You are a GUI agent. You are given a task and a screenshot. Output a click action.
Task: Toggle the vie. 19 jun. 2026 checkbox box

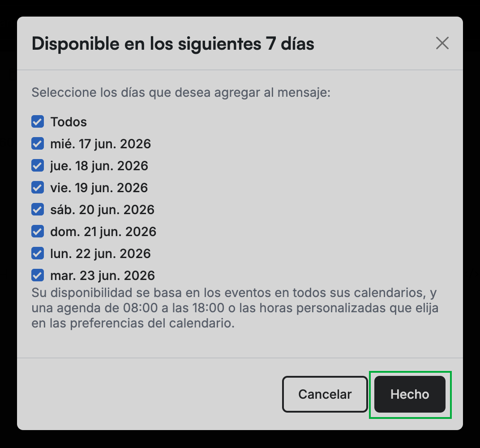[38, 187]
